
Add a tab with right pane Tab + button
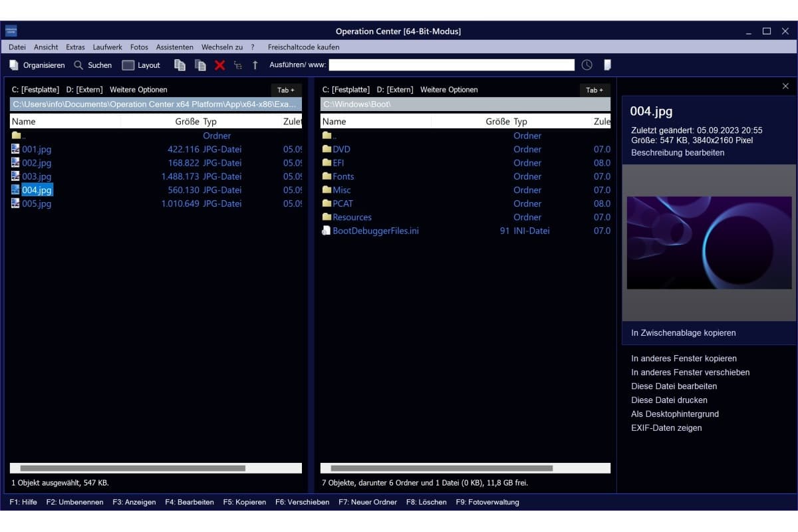[595, 90]
